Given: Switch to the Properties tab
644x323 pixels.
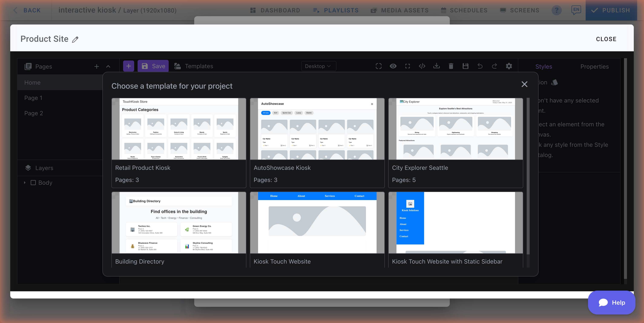Looking at the screenshot, I should coord(595,66).
